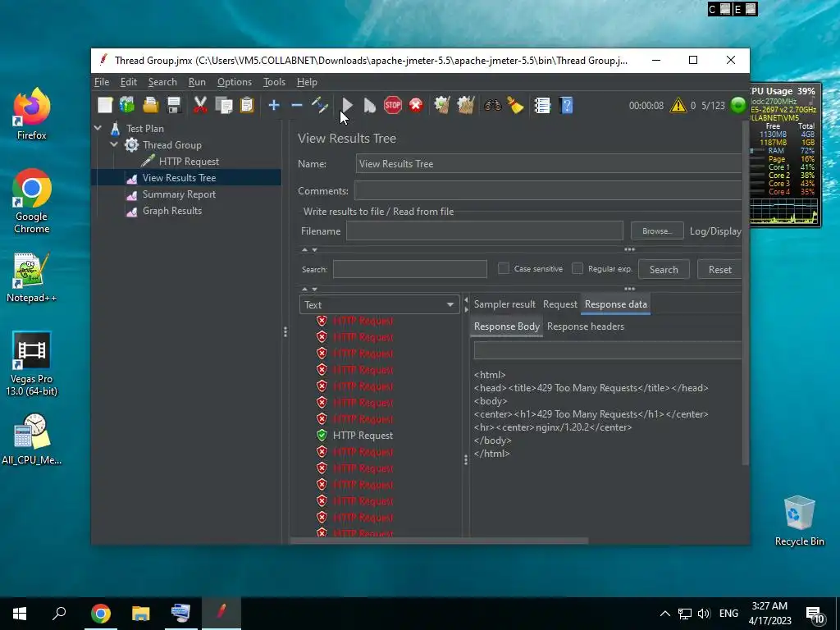Click the Search text field
The image size is (840, 630).
[x=410, y=269]
